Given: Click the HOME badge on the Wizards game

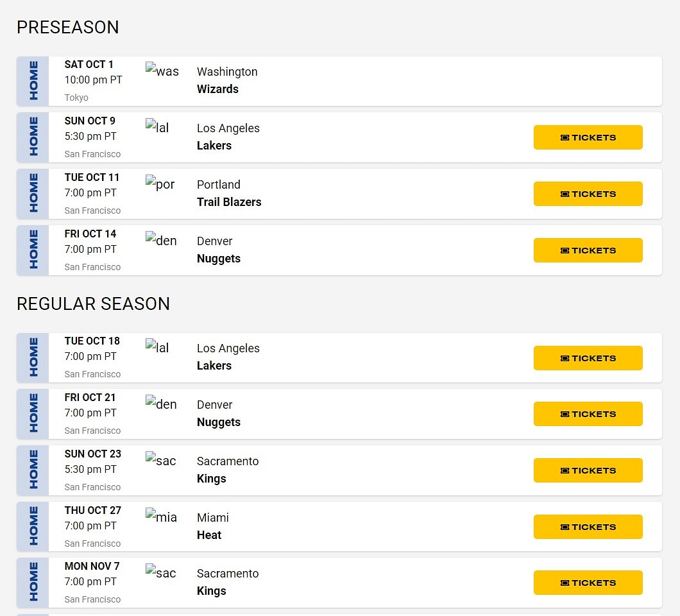Looking at the screenshot, I should pyautogui.click(x=33, y=81).
